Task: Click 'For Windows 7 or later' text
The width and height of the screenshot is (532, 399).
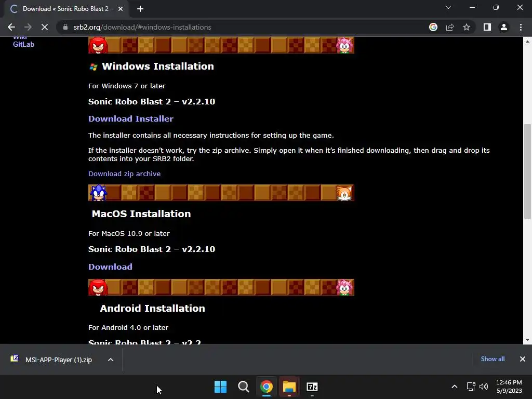Action: (127, 86)
